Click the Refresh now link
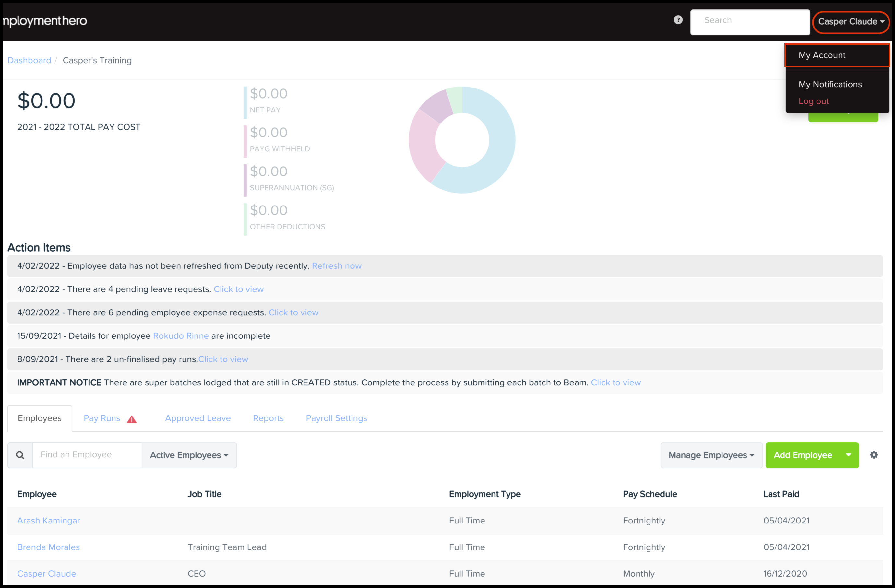The image size is (895, 588). pos(337,266)
